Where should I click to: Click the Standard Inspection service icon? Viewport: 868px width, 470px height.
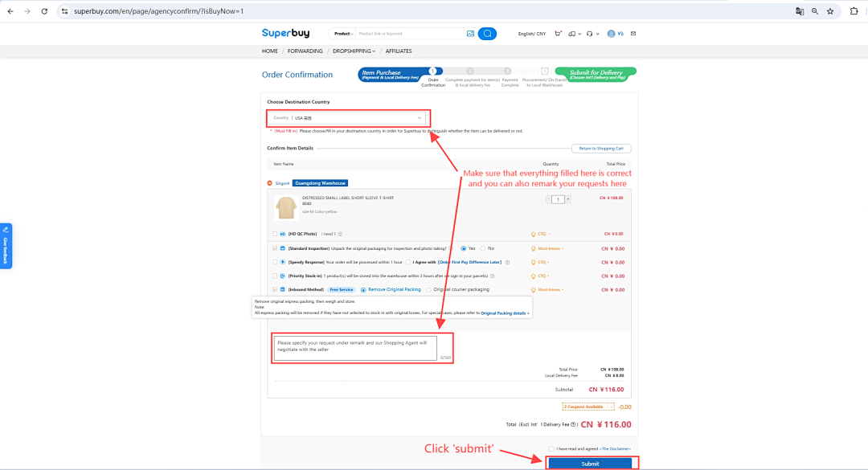282,248
